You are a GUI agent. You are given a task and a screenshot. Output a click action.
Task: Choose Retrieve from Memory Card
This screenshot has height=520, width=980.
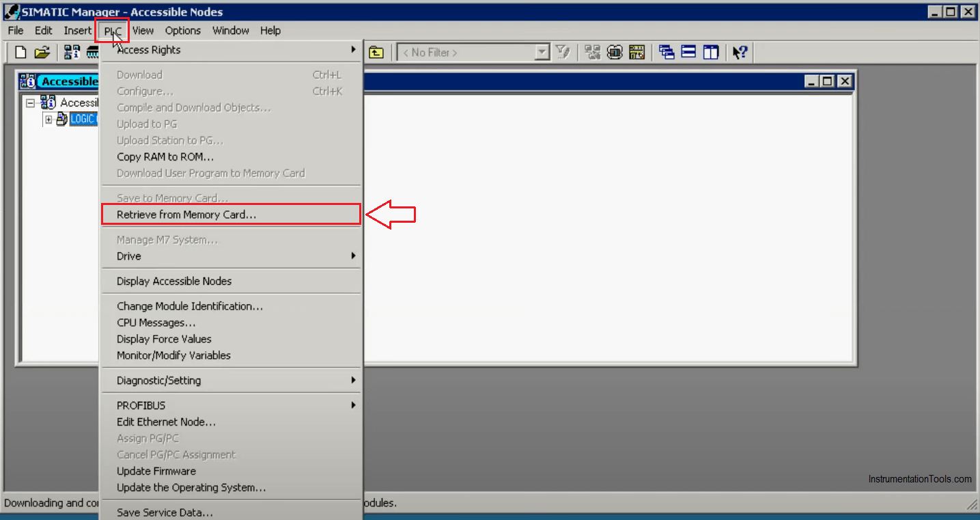coord(231,215)
